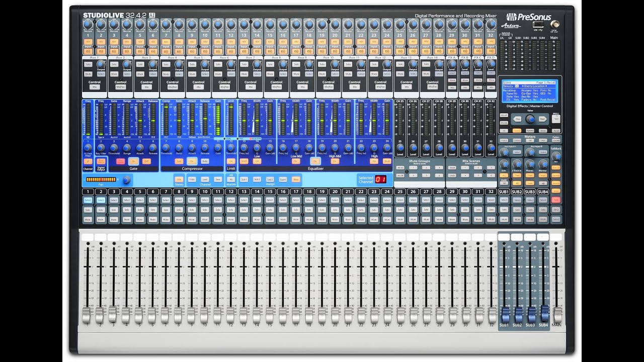644x362 pixels.
Task: Click the Channel Load button
Action: 205,179
